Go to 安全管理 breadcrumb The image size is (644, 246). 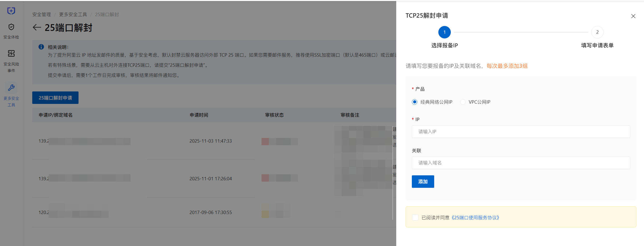point(42,15)
